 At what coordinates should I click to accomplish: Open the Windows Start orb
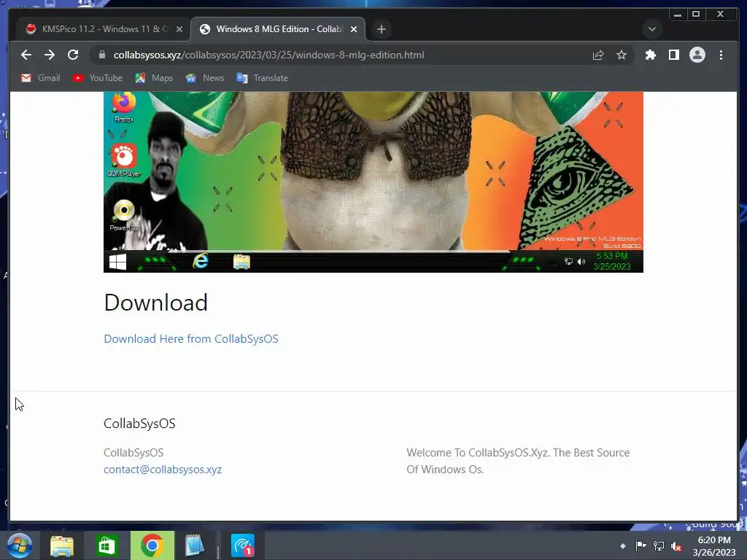pyautogui.click(x=20, y=545)
